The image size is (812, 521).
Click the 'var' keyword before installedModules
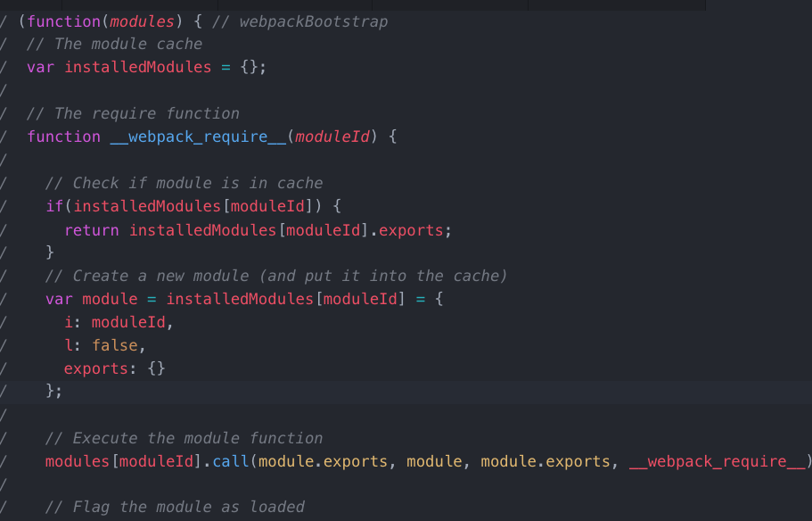pos(40,68)
